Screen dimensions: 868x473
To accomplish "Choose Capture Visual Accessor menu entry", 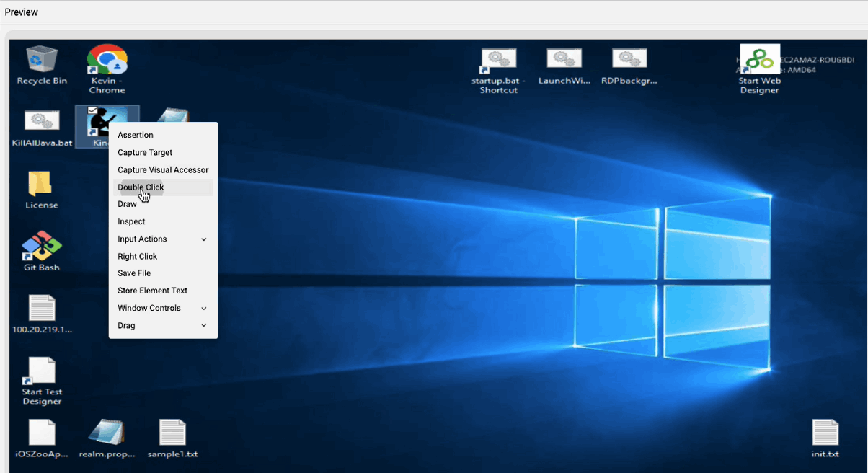I will click(163, 170).
